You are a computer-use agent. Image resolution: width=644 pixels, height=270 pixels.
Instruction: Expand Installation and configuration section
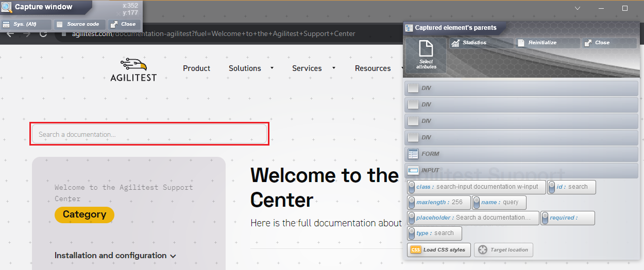tap(115, 256)
